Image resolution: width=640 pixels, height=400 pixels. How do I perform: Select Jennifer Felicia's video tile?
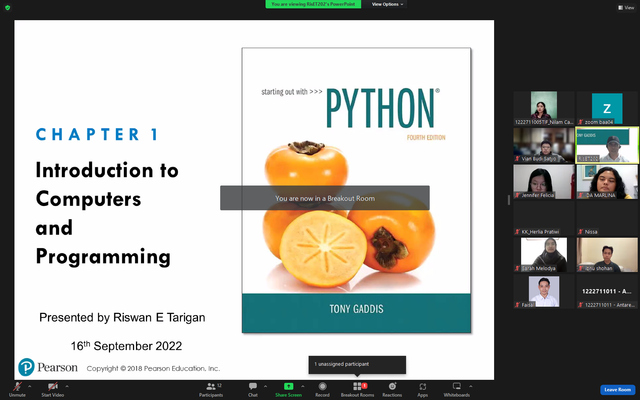click(544, 182)
